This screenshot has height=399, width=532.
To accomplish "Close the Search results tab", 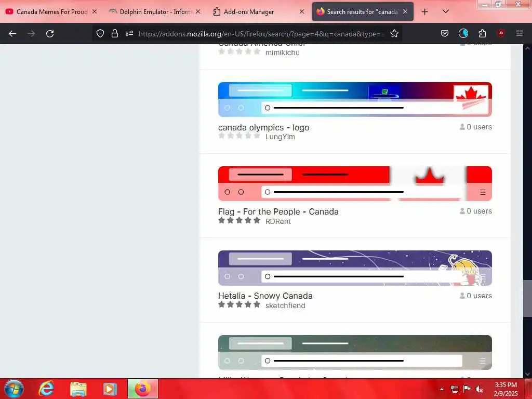I will 405,12.
